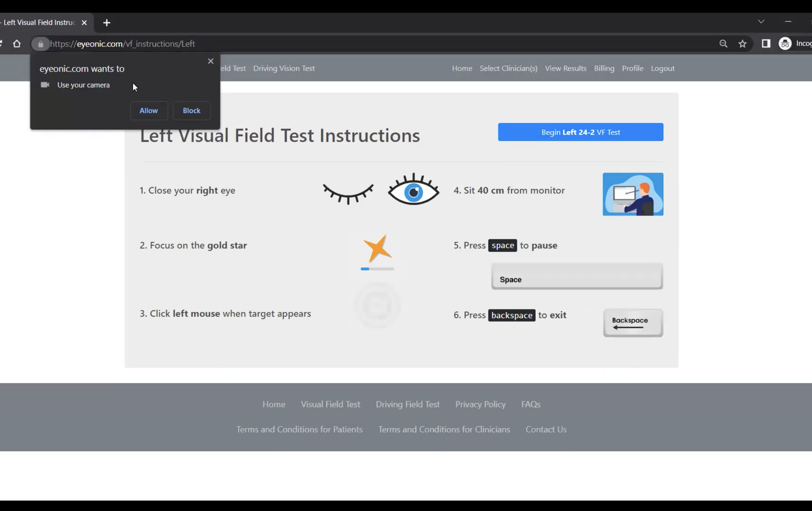This screenshot has width=812, height=511.
Task: Open Select Clinician(s) in top navigation
Action: [509, 69]
